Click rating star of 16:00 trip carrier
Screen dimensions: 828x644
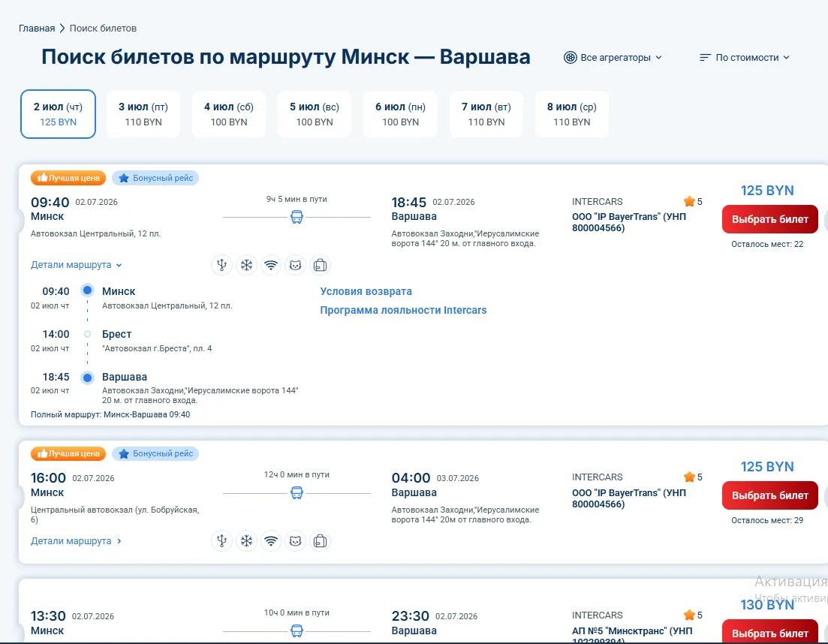689,477
